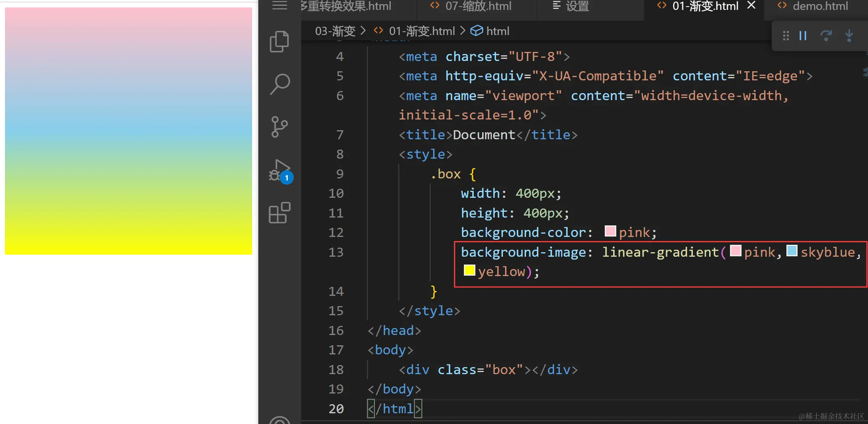Click line number 9 in the gutter
Image resolution: width=868 pixels, height=424 pixels.
click(340, 174)
